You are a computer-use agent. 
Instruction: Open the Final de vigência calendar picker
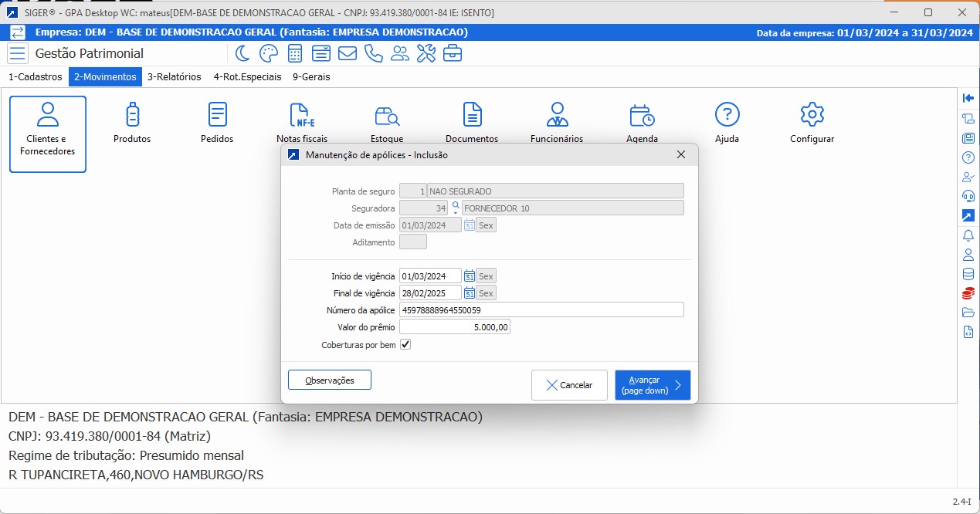[x=470, y=293]
